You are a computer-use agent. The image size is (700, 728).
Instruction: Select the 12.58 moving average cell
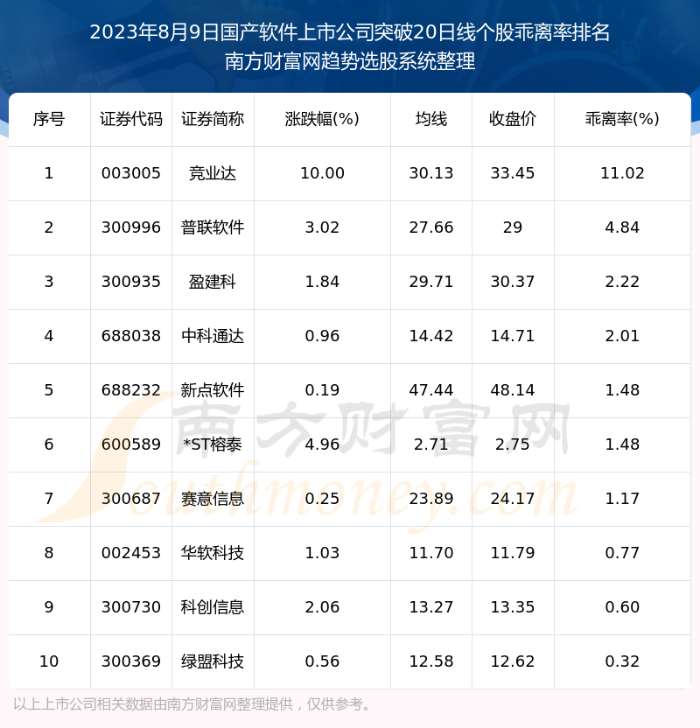[x=431, y=662]
